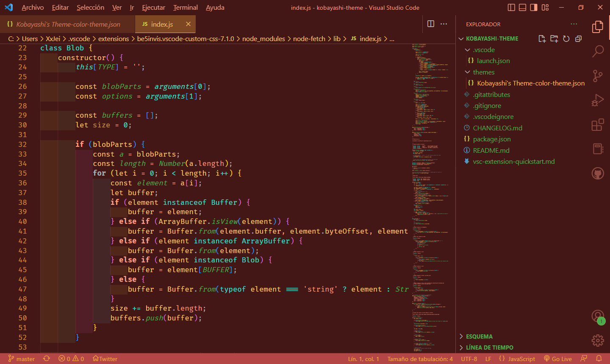Refresh the explorer file tree
This screenshot has width=610, height=364.
pyautogui.click(x=566, y=39)
